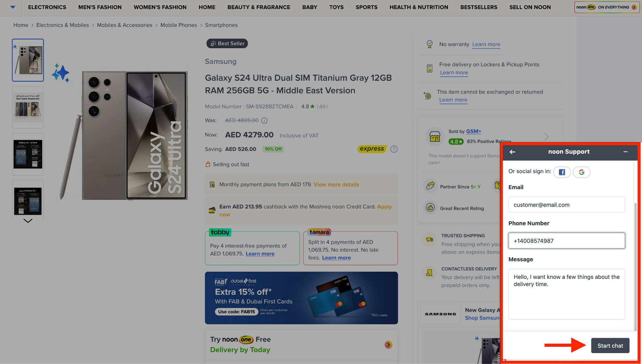
Task: Click the Mashreq noon card icon
Action: tap(212, 210)
